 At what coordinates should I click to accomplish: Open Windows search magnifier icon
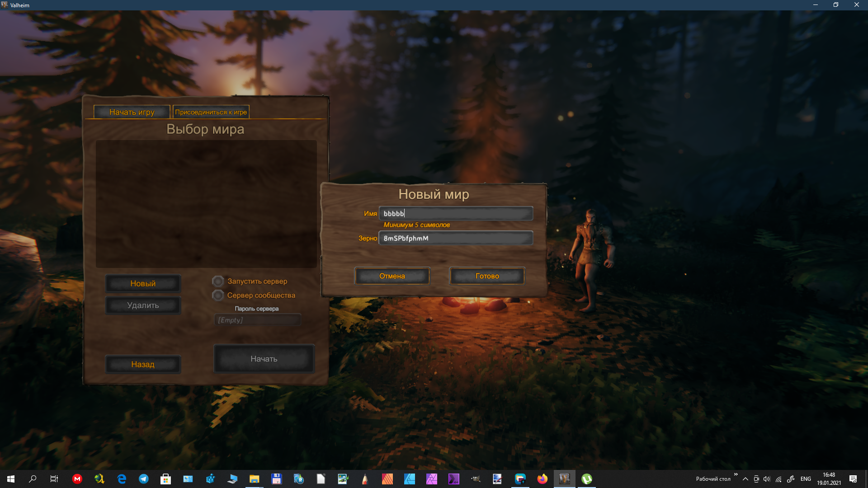[x=33, y=479]
